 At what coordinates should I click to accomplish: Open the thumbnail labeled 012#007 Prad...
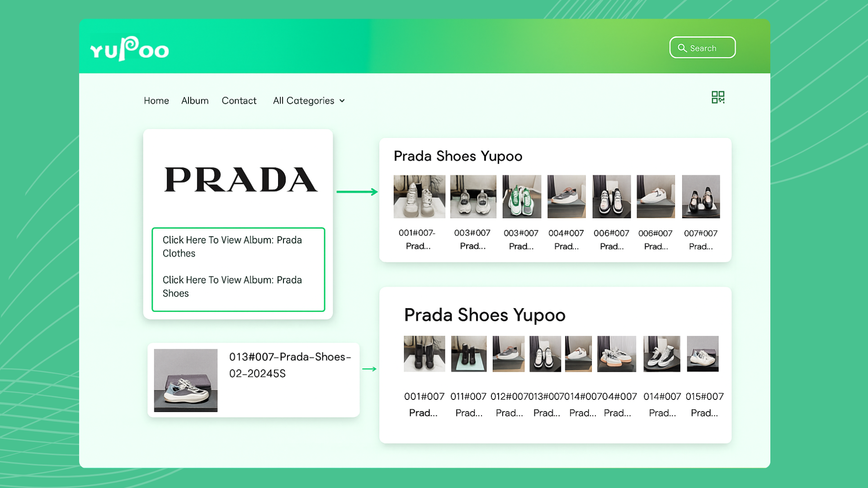pyautogui.click(x=509, y=354)
